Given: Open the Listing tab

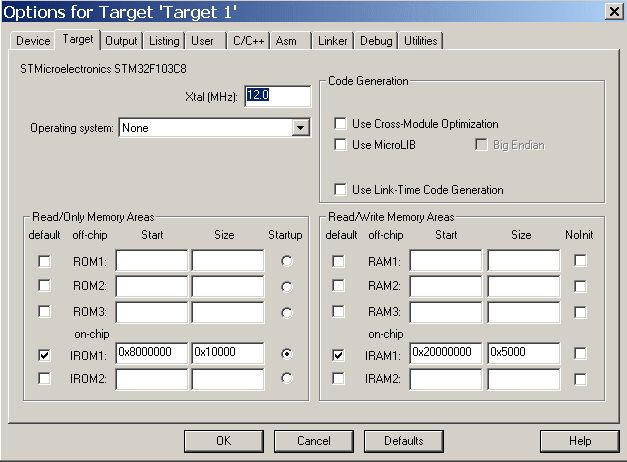Looking at the screenshot, I should point(164,41).
